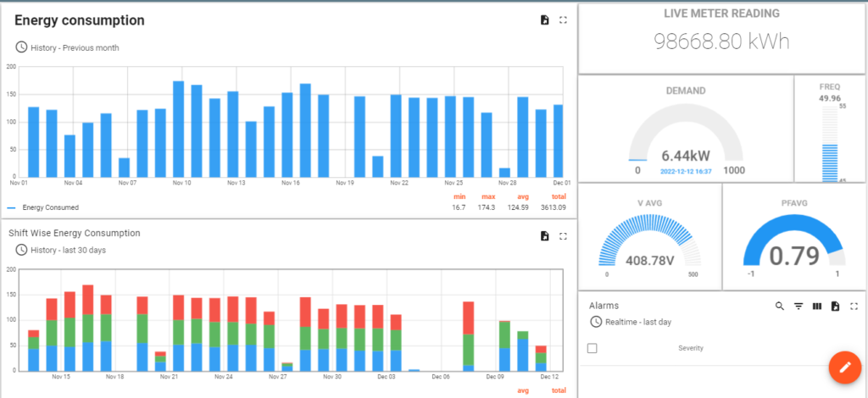Image resolution: width=868 pixels, height=398 pixels.
Task: Click the V AVG gauge 408.78V
Action: coord(649,260)
